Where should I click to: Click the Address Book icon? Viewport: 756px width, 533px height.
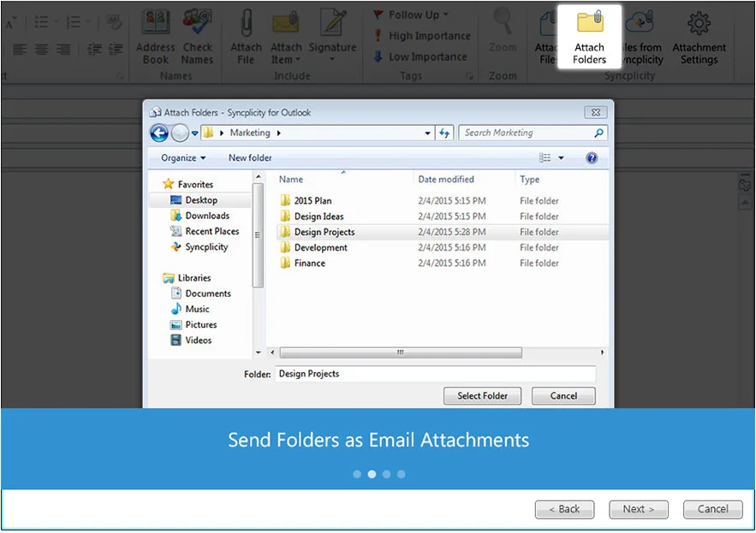(155, 22)
